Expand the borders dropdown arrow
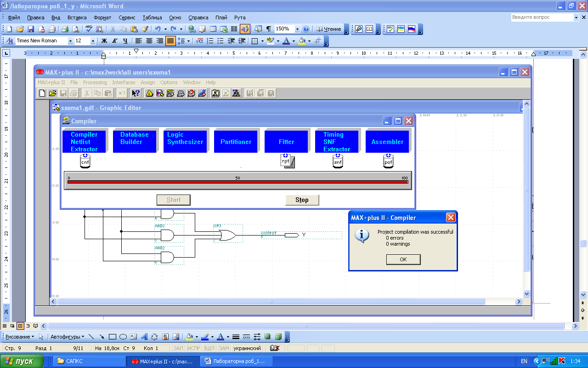The image size is (588, 368). [x=262, y=41]
